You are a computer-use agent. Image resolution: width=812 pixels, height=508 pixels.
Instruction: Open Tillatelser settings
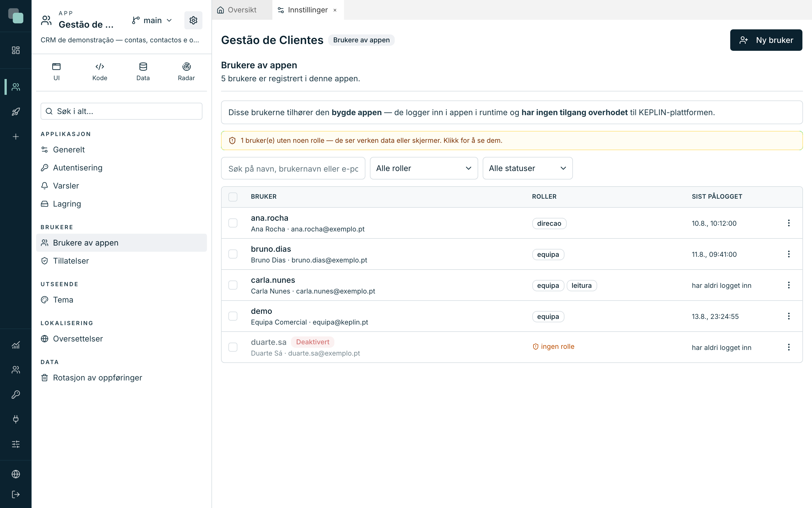[122, 261]
